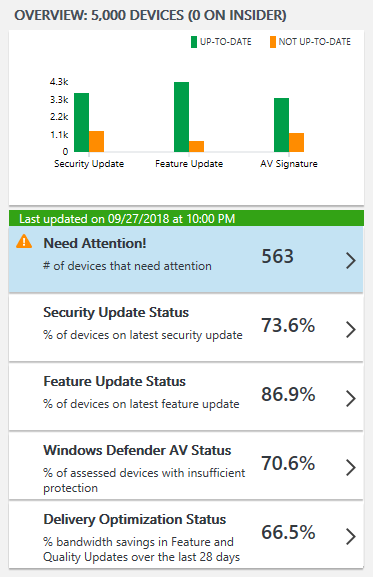The image size is (373, 577).
Task: Select the green AV Signature bar
Action: tap(281, 125)
